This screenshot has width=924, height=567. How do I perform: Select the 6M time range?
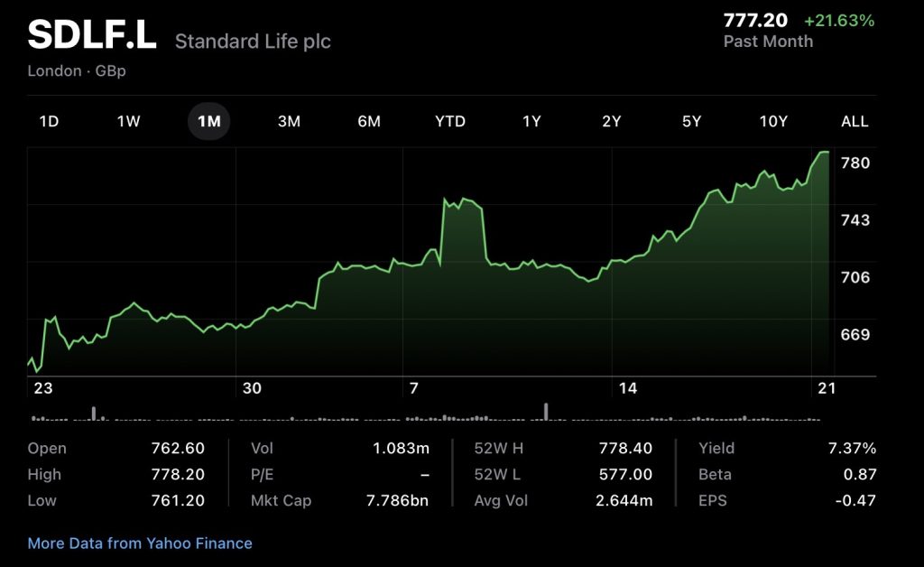[368, 121]
